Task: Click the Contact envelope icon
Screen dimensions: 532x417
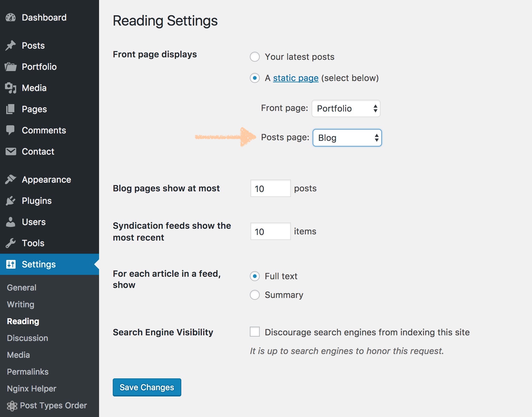Action: (11, 151)
